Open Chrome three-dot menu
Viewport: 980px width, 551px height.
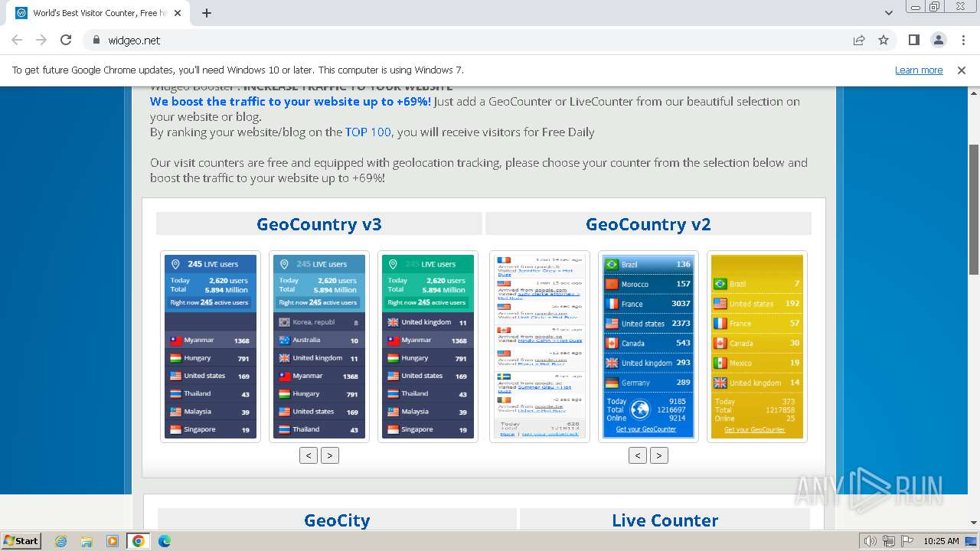tap(963, 40)
